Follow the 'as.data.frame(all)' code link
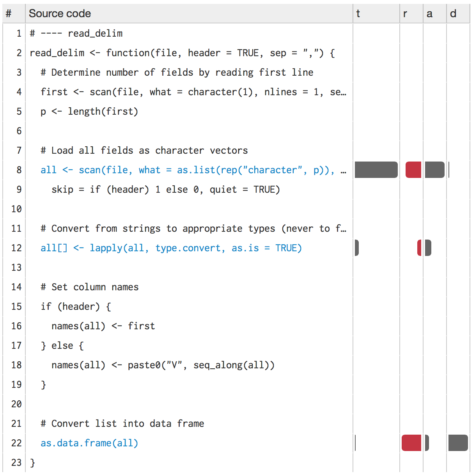The height and width of the screenshot is (476, 475). click(x=89, y=443)
